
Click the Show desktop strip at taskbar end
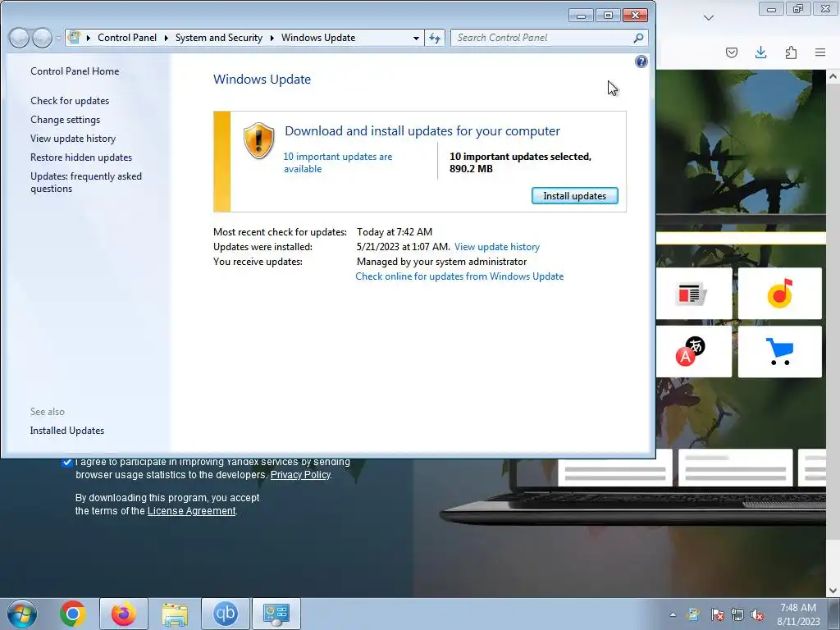click(835, 614)
